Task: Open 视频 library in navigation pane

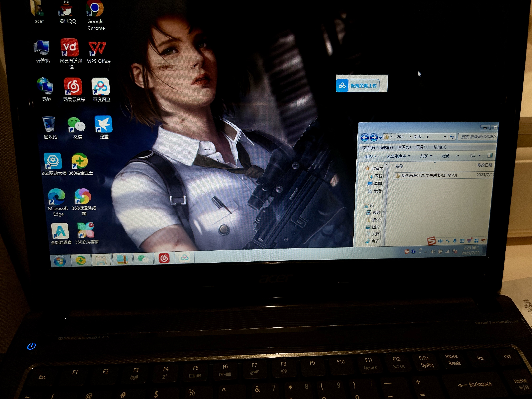Action: point(374,213)
